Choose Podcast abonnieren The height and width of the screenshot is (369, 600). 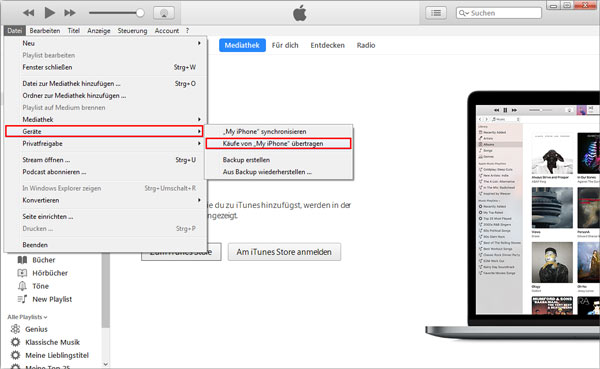tap(106, 172)
